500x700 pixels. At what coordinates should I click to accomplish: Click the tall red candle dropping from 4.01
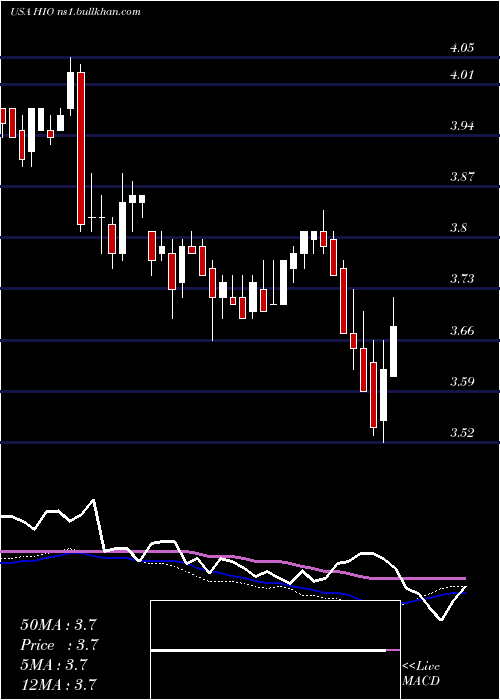pos(81,148)
